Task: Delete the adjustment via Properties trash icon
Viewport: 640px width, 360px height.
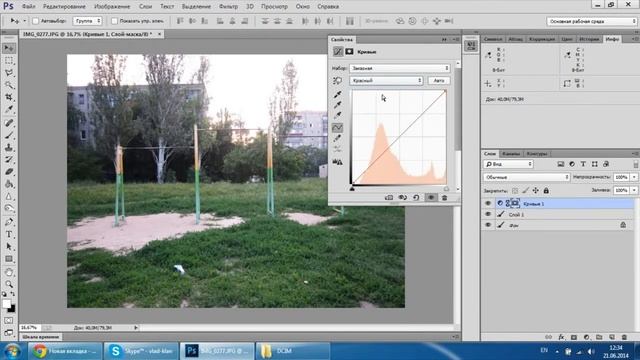Action: [444, 198]
